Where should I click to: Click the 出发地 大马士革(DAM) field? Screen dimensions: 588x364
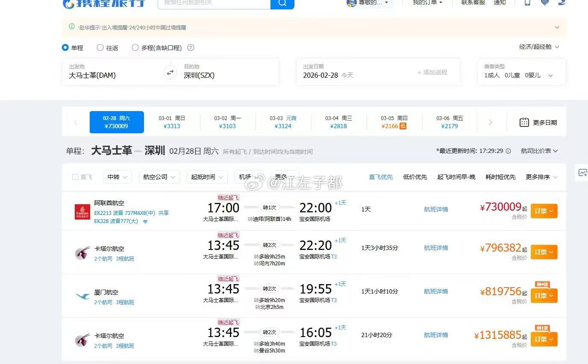(x=113, y=72)
